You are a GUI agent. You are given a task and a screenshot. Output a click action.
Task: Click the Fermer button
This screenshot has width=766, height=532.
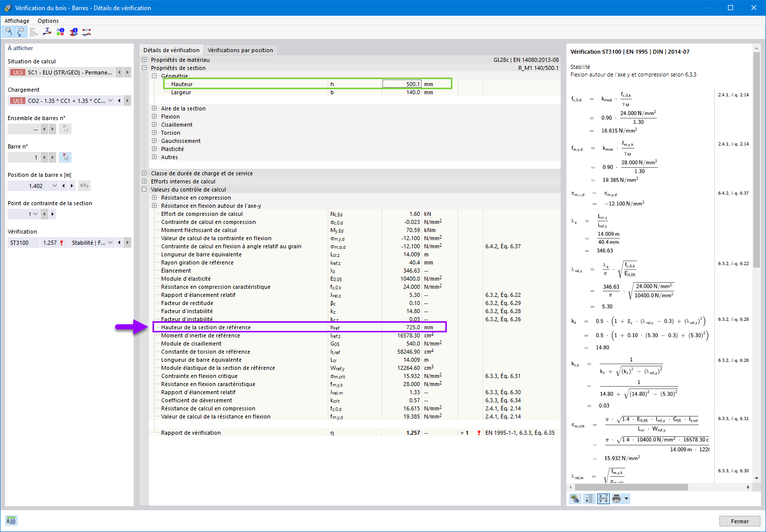(740, 521)
